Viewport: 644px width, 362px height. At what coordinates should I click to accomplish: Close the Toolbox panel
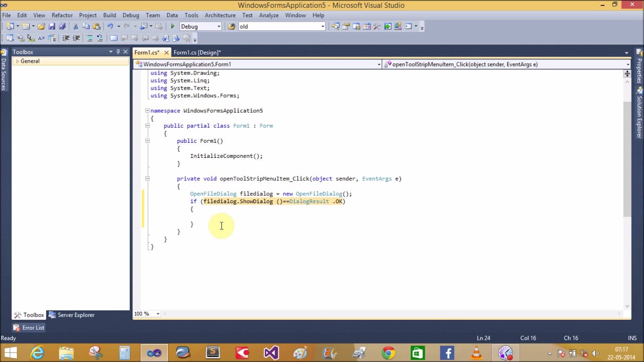point(125,52)
